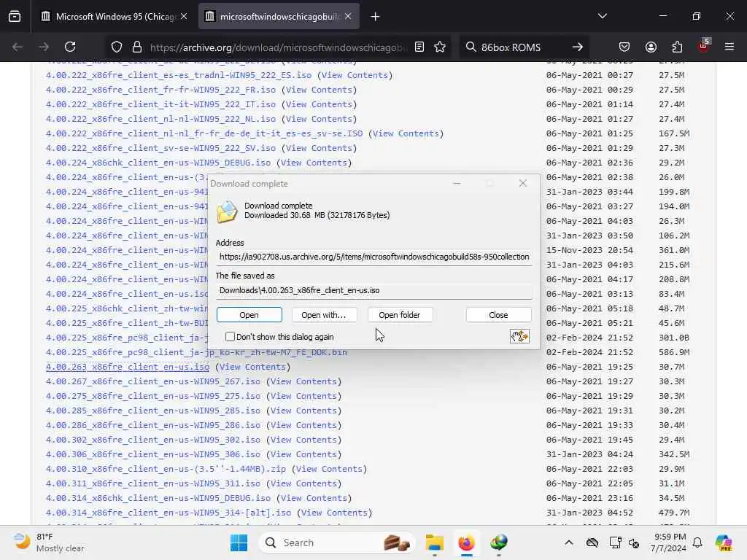The height and width of the screenshot is (560, 747).
Task: Open WIN95_311.iso download link
Action: [x=153, y=483]
